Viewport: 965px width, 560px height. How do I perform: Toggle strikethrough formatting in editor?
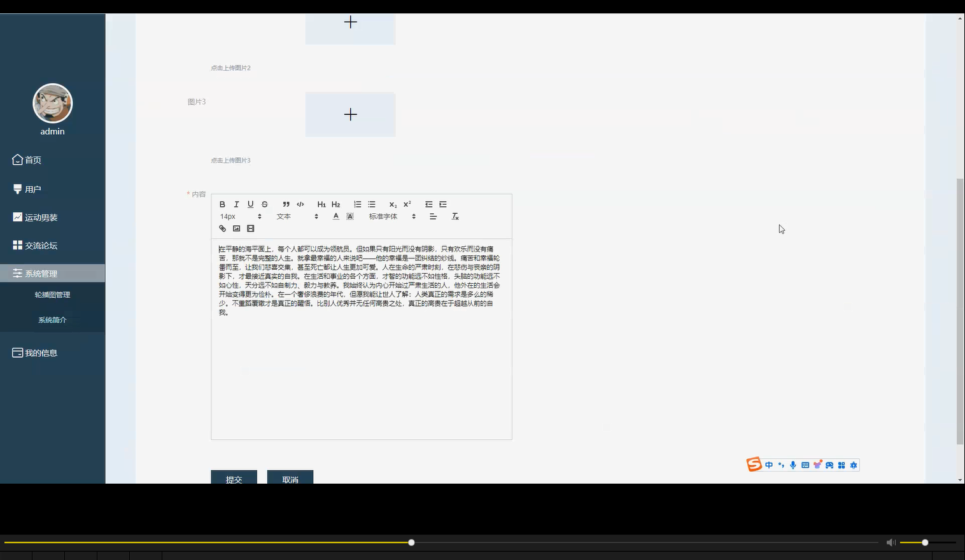264,204
